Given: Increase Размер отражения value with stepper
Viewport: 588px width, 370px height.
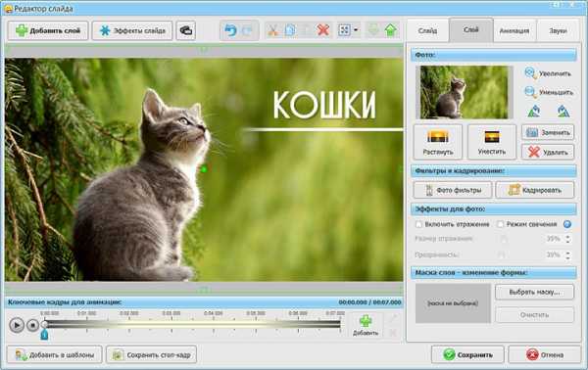Looking at the screenshot, I should pyautogui.click(x=567, y=236).
